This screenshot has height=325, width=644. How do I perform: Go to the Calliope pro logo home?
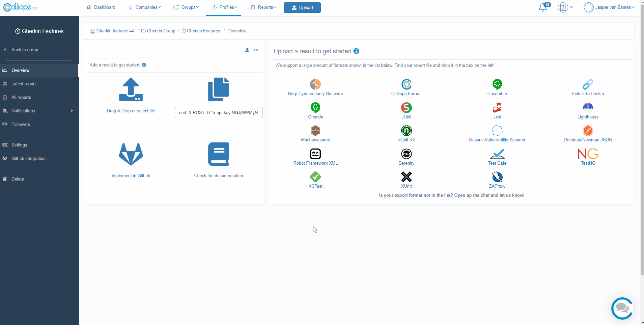point(20,7)
